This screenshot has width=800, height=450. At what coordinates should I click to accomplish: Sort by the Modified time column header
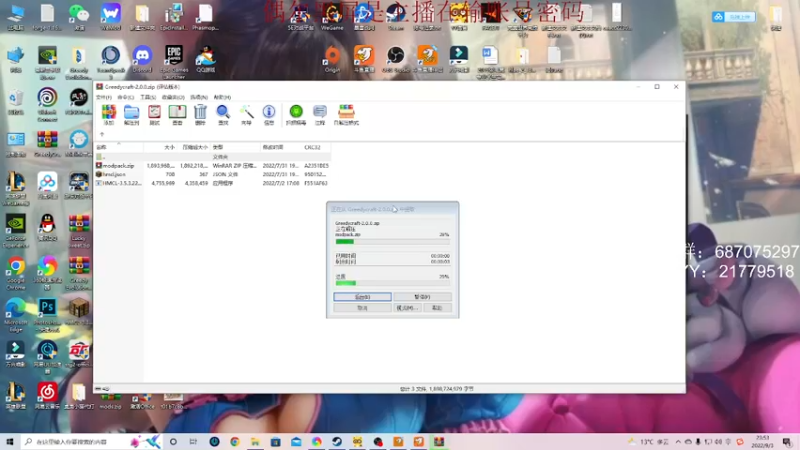click(x=281, y=147)
